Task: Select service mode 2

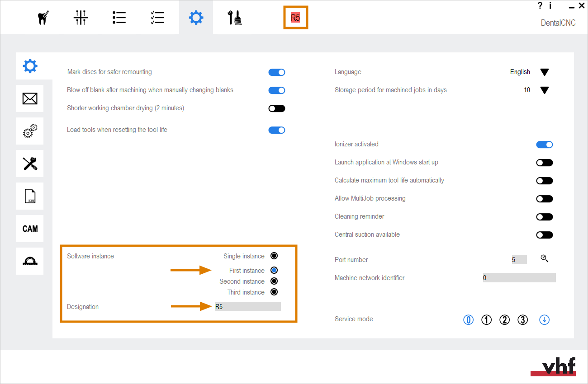Action: click(x=504, y=320)
